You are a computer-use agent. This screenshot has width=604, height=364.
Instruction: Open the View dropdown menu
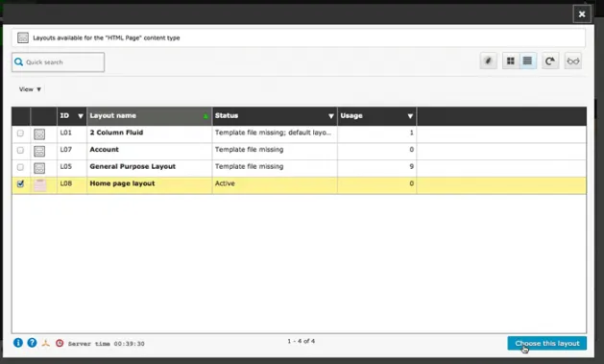click(x=30, y=89)
